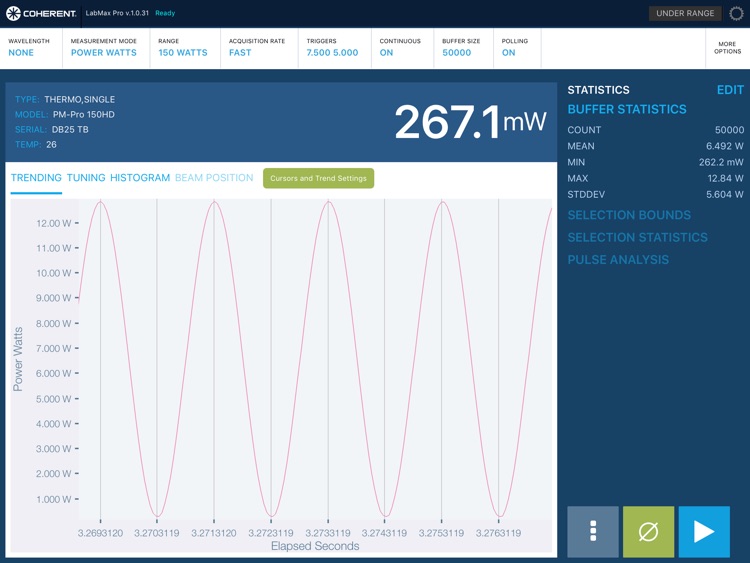This screenshot has height=563, width=750.
Task: Click Edit in the Statistics panel
Action: pos(730,90)
